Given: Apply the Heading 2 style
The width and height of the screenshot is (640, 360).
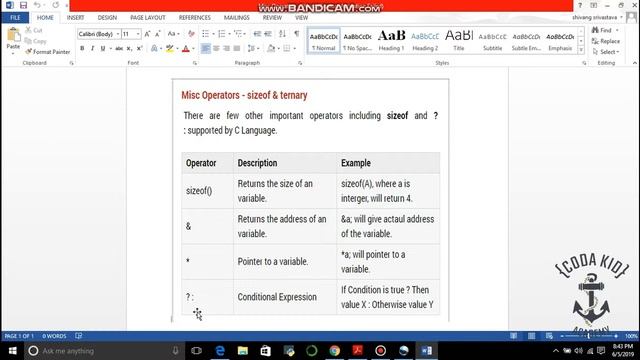Looking at the screenshot, I should pos(425,40).
